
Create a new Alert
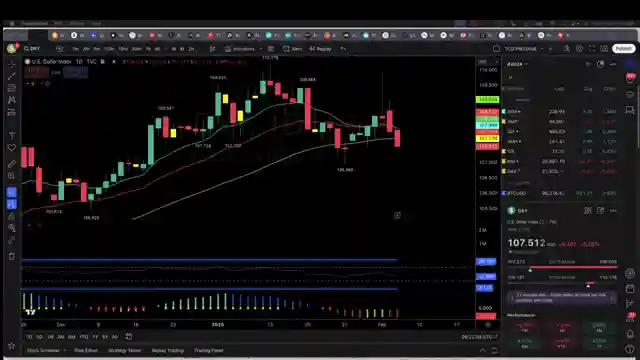pyautogui.click(x=292, y=49)
